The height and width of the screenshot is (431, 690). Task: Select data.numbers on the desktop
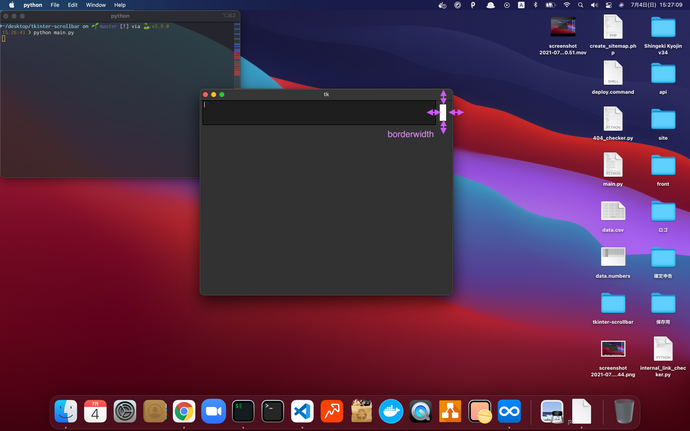coord(613,261)
